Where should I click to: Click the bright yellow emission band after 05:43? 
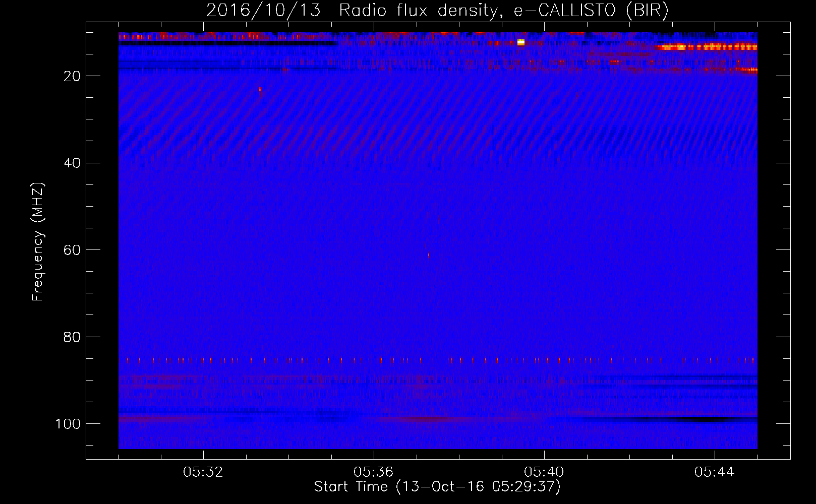[706, 47]
